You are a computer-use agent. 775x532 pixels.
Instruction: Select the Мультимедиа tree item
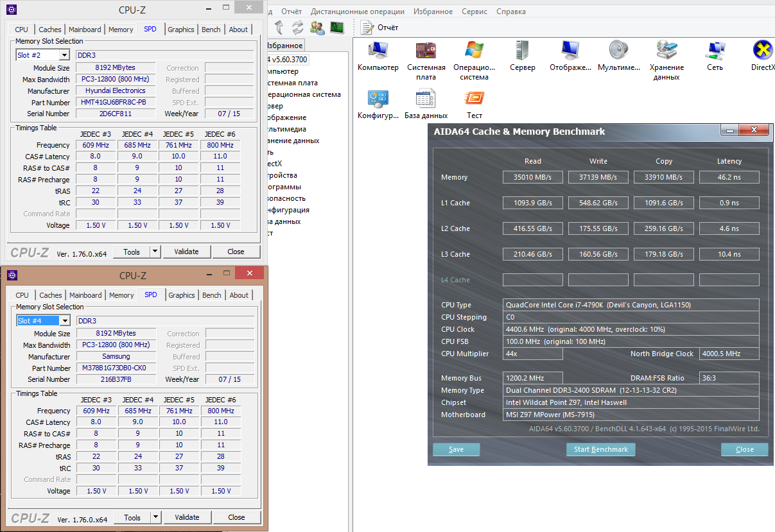click(x=286, y=129)
